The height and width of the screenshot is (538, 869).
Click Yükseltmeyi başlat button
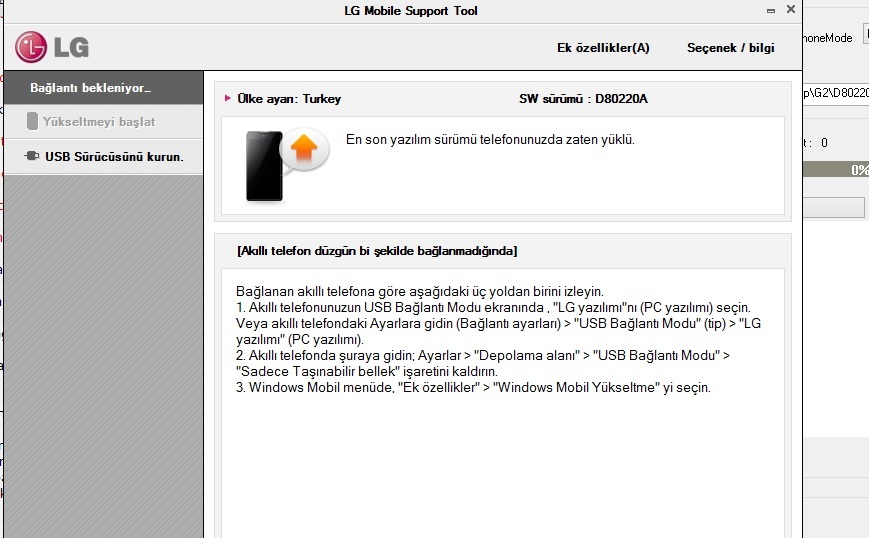(x=104, y=122)
